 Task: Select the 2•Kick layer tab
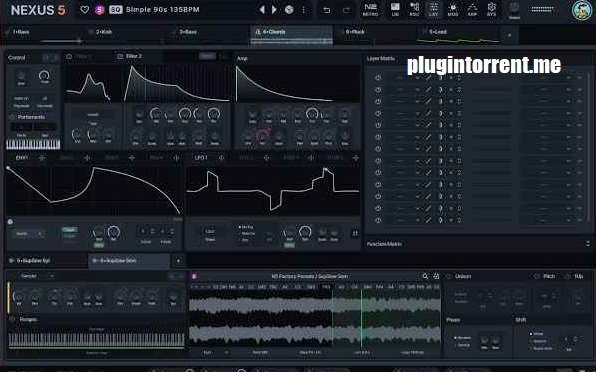124,35
